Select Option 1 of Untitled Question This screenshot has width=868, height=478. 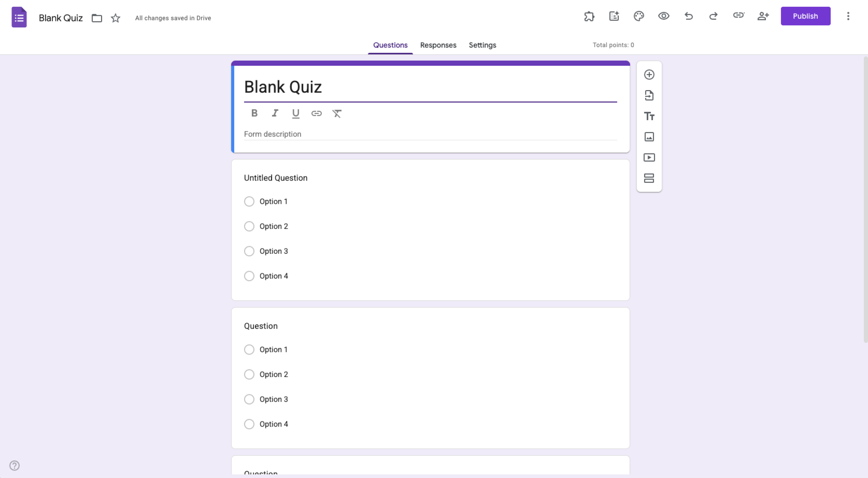249,201
